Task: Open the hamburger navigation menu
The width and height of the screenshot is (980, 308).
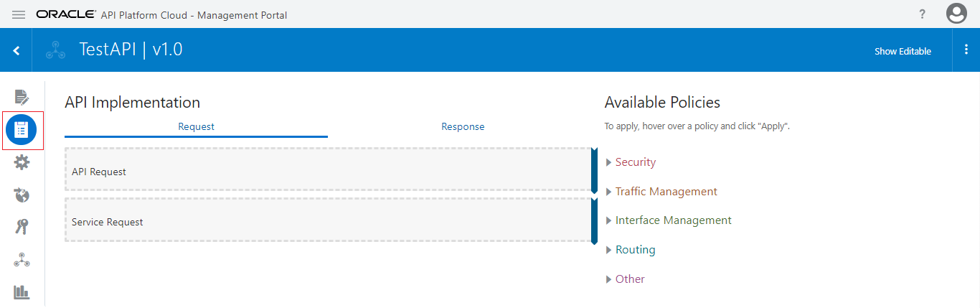Action: (x=19, y=14)
